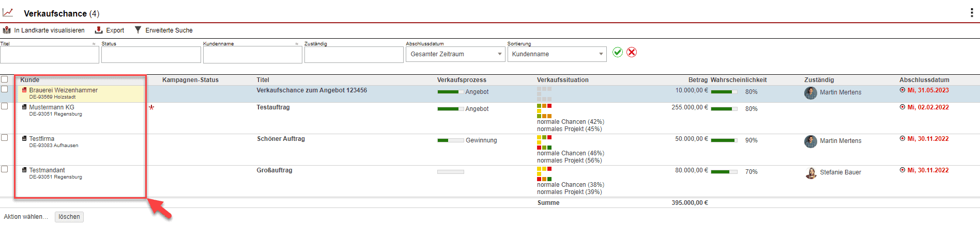The height and width of the screenshot is (225, 980).
Task: Check the Testmandant row checkbox
Action: [5, 169]
